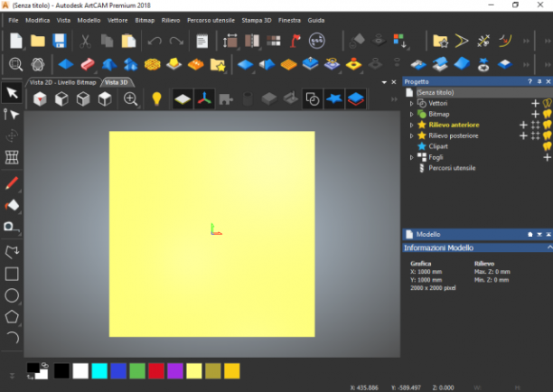Image resolution: width=553 pixels, height=392 pixels.
Task: Click the Cut scissors icon
Action: (85, 41)
